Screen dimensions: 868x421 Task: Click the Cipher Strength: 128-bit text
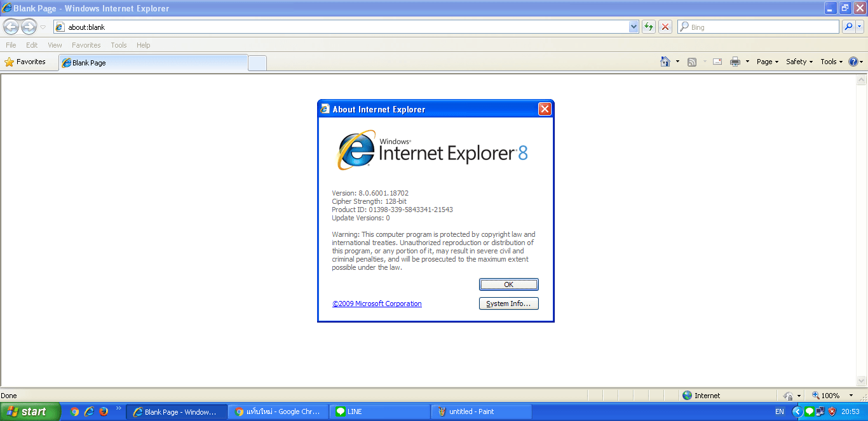click(x=369, y=201)
